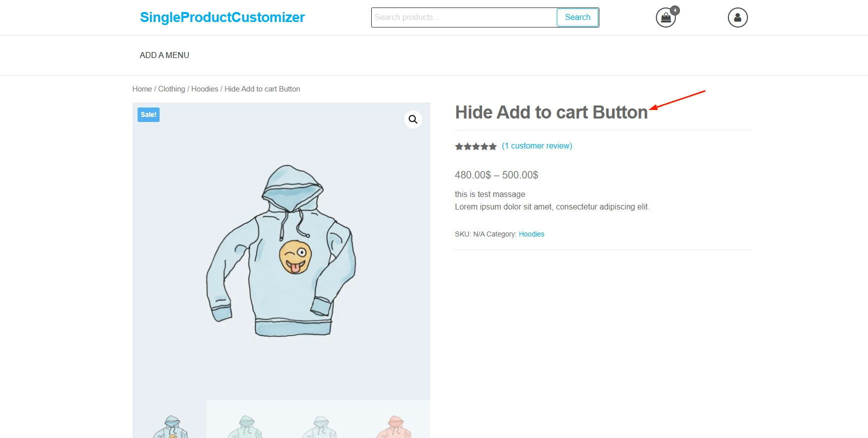The width and height of the screenshot is (868, 438).
Task: Open the Hoodies category link
Action: 531,234
